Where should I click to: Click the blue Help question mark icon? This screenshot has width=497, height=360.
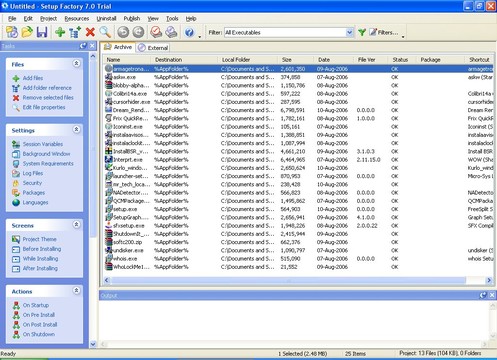[189, 32]
